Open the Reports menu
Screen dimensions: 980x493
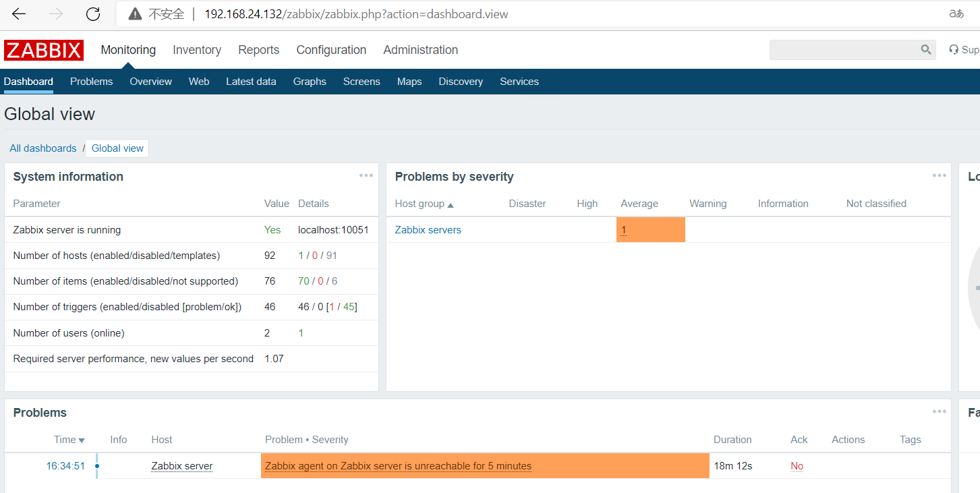[258, 50]
